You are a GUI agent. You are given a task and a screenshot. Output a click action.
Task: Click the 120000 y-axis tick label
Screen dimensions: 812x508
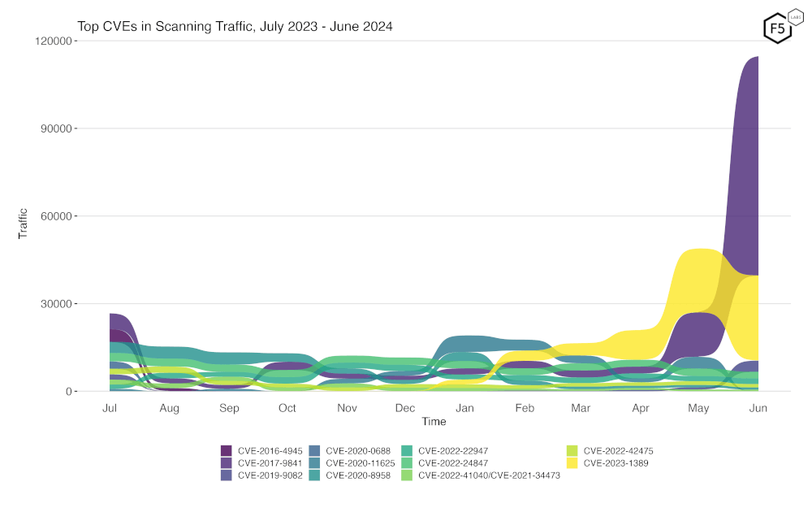pos(53,41)
